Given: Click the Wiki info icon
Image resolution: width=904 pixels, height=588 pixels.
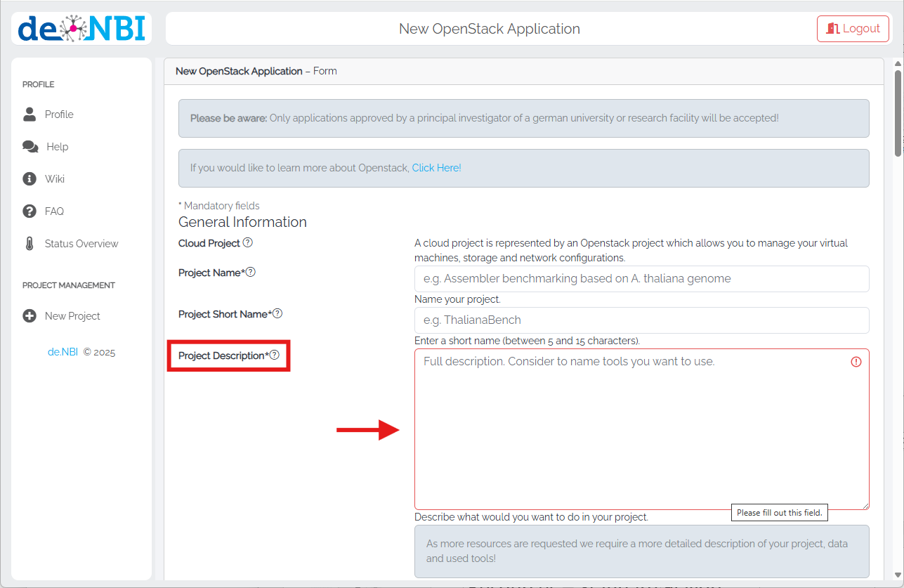Looking at the screenshot, I should coord(30,178).
